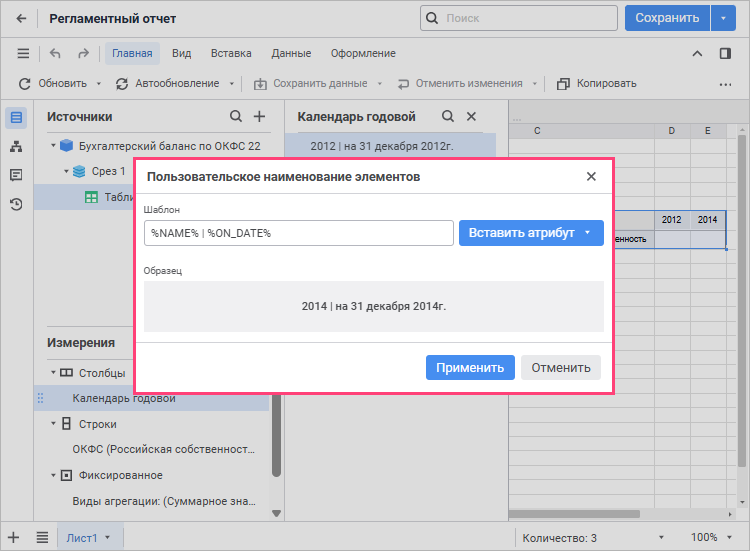Click the Обновить refresh button
Screen dimensions: 750x551
(x=53, y=84)
